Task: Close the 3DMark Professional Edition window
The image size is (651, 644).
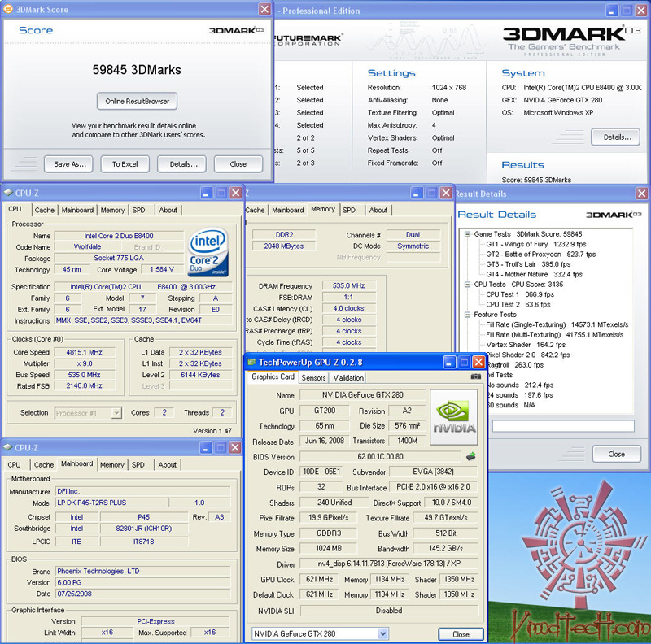Action: pos(641,11)
